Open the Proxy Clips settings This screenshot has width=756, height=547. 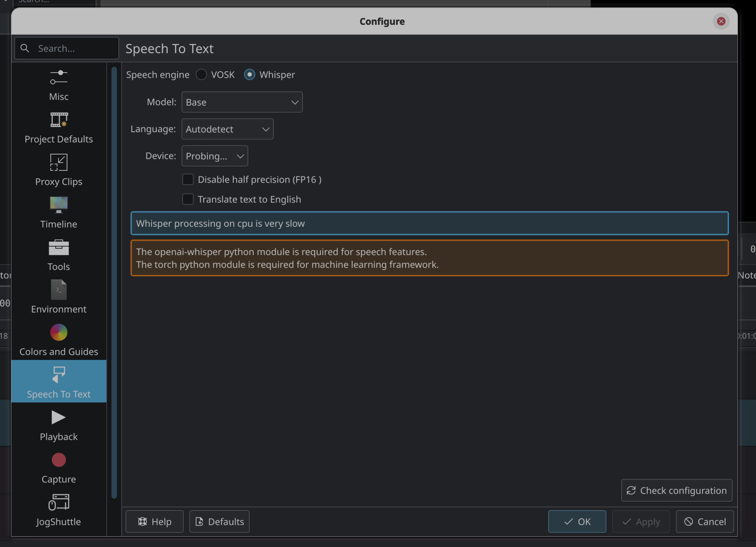click(x=58, y=170)
